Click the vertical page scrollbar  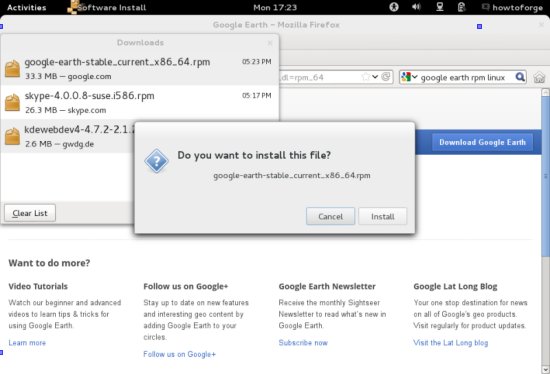(545, 172)
